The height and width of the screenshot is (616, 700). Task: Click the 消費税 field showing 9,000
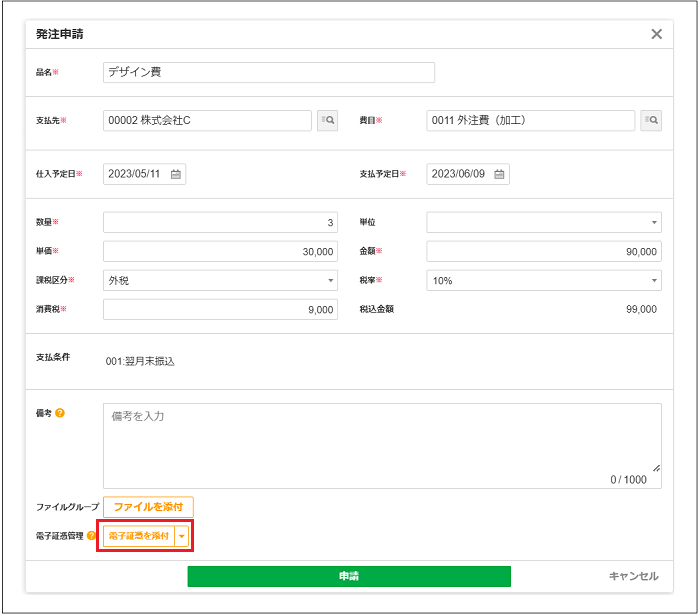(220, 310)
